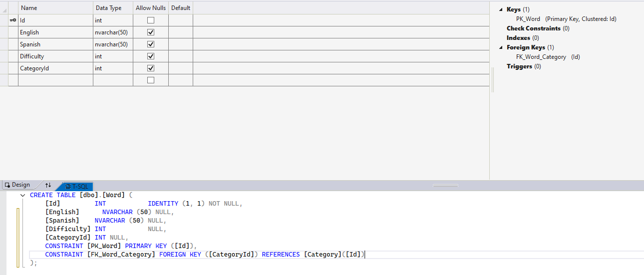Uncheck Allow Nulls for CategoryId column
Viewport: 644px width, 275px height.
tap(151, 68)
